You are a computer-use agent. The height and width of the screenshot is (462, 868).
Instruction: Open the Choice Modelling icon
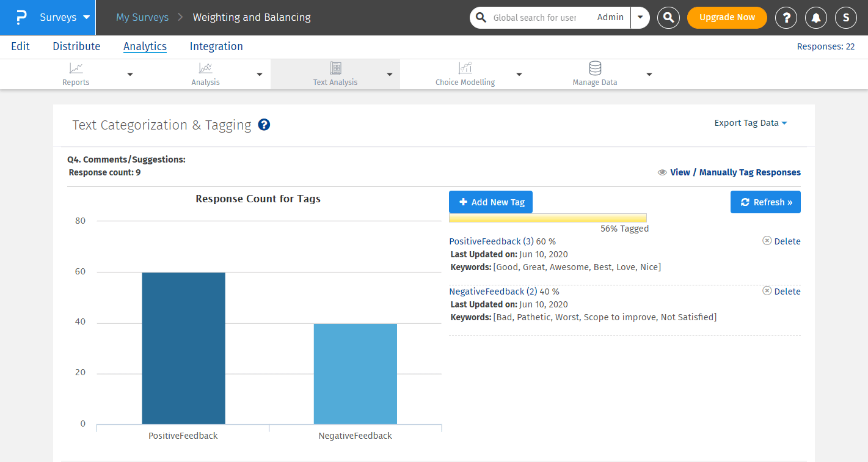coord(465,68)
